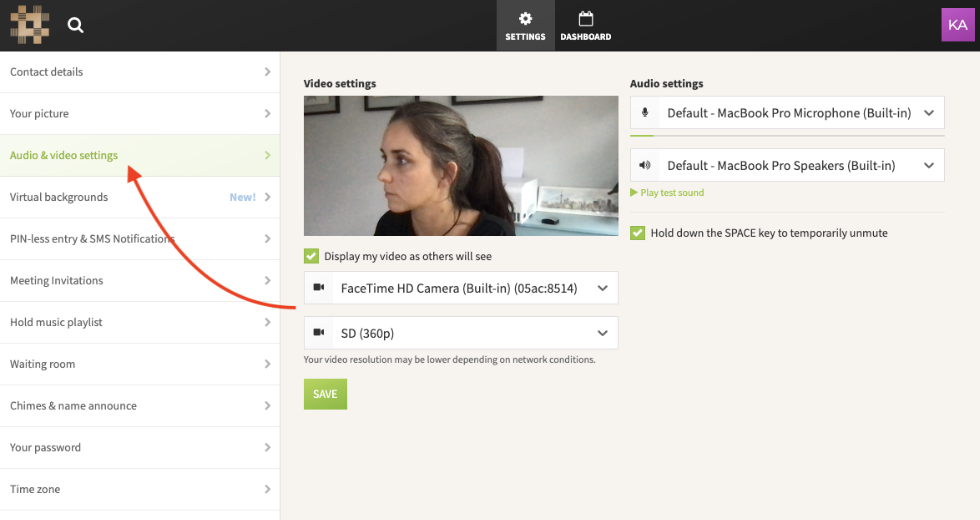Click chevron next to Hold music playlist

(x=268, y=322)
